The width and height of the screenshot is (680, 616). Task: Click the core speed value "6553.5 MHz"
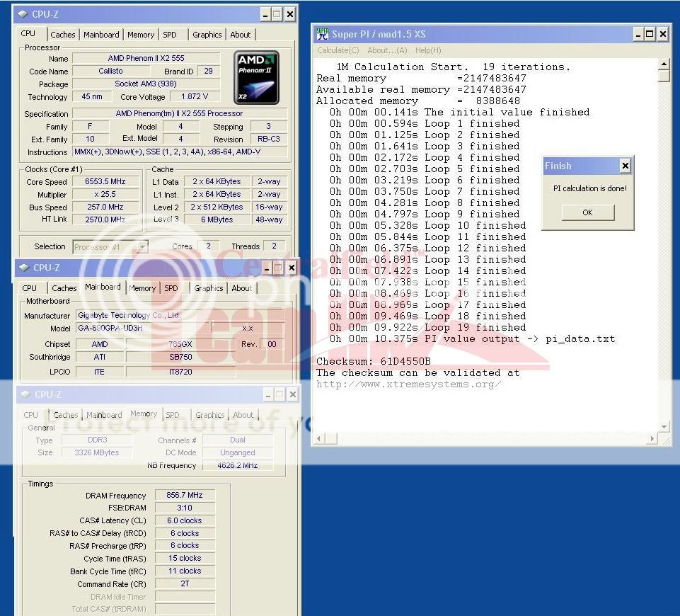tap(105, 181)
